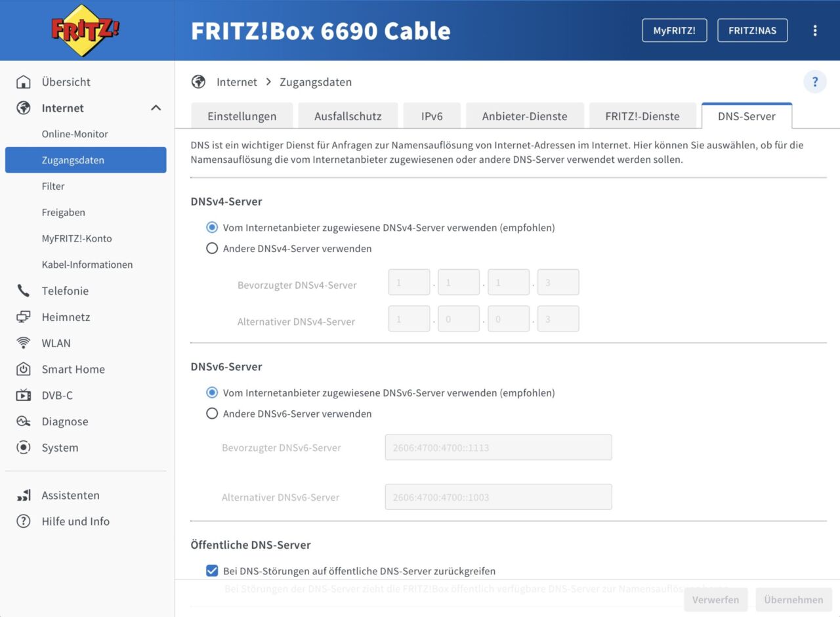Open the Ausfallschutz tab
Viewport: 840px width, 617px height.
[348, 116]
